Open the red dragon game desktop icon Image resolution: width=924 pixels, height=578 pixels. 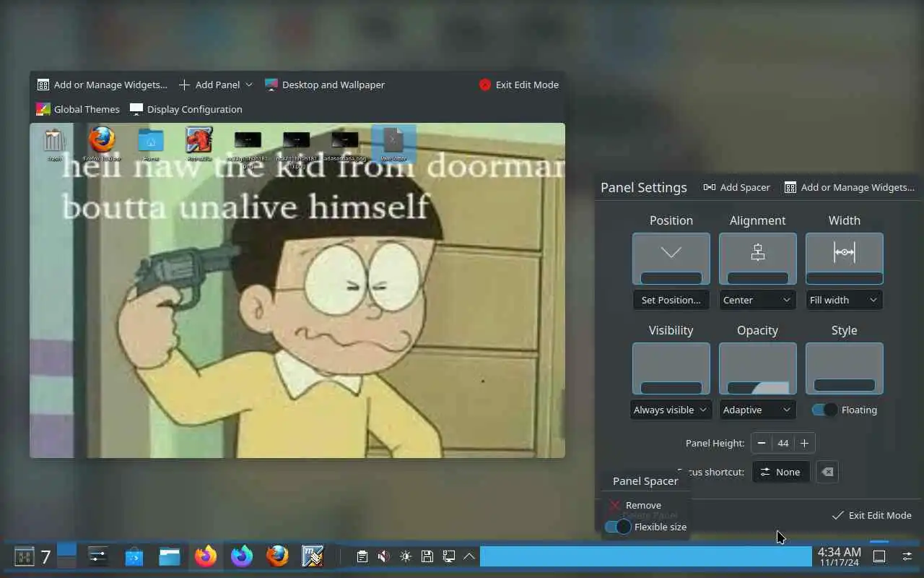(199, 143)
